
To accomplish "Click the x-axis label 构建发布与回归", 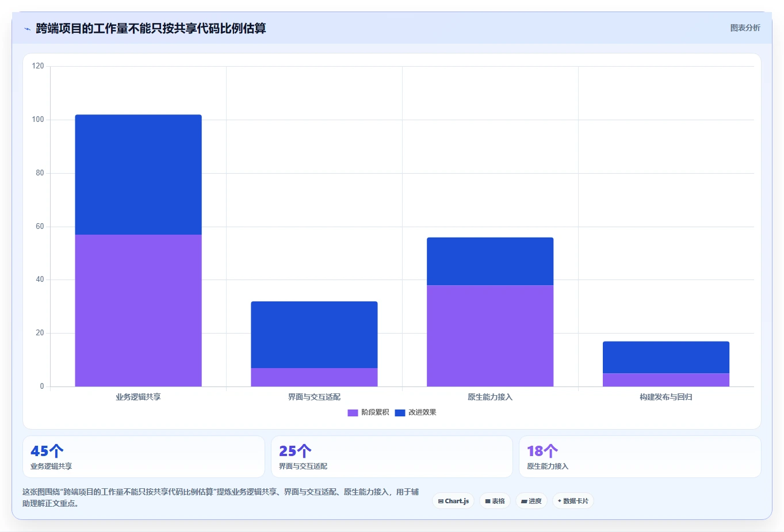I will pyautogui.click(x=666, y=397).
